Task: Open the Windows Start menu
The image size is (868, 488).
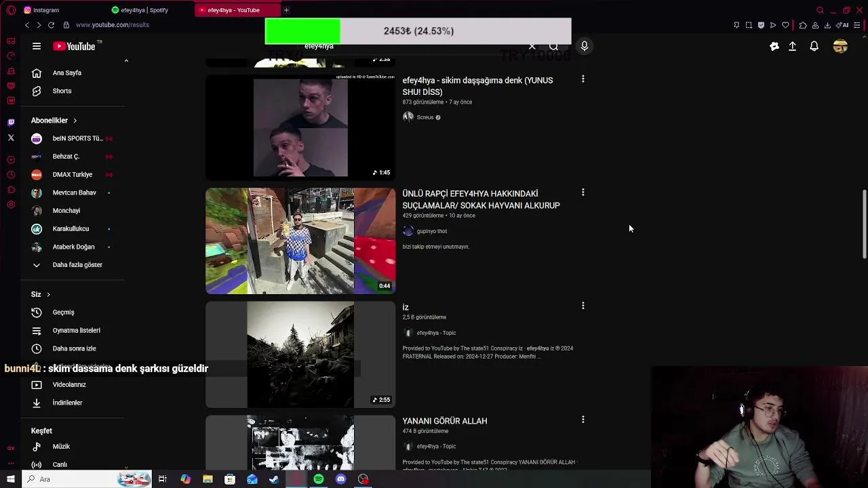Action: pyautogui.click(x=11, y=479)
